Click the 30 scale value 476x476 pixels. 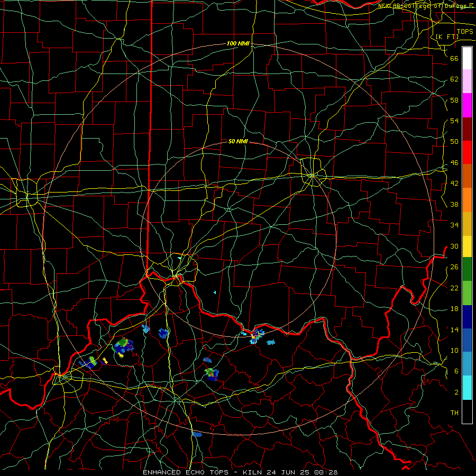click(x=454, y=246)
